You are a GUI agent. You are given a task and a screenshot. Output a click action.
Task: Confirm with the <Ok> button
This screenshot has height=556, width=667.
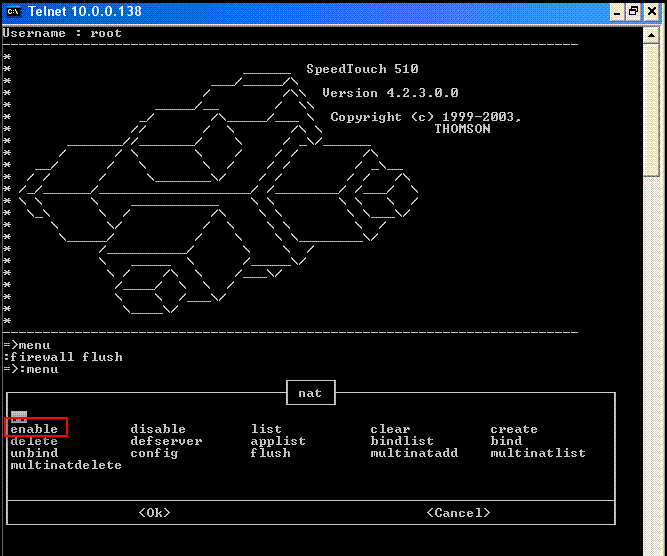click(154, 513)
